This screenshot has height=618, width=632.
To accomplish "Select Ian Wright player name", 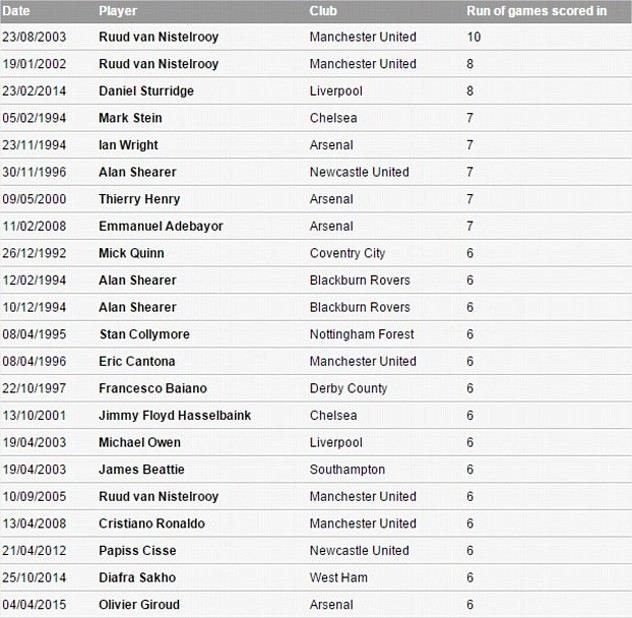I will tap(128, 145).
